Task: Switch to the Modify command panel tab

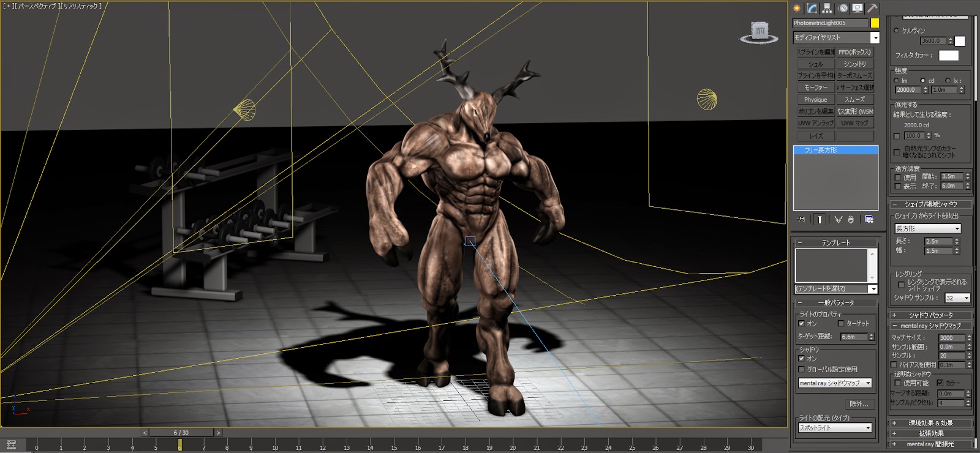Action: pos(812,8)
